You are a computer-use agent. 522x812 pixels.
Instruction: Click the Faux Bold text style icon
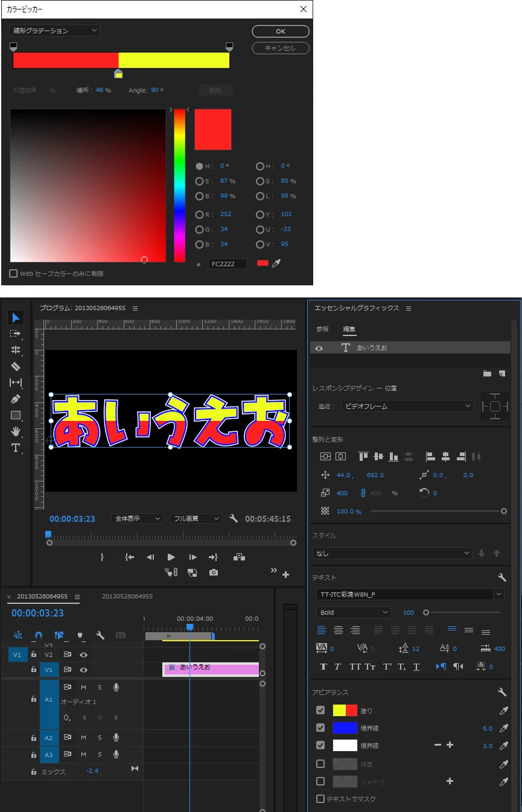(x=323, y=667)
